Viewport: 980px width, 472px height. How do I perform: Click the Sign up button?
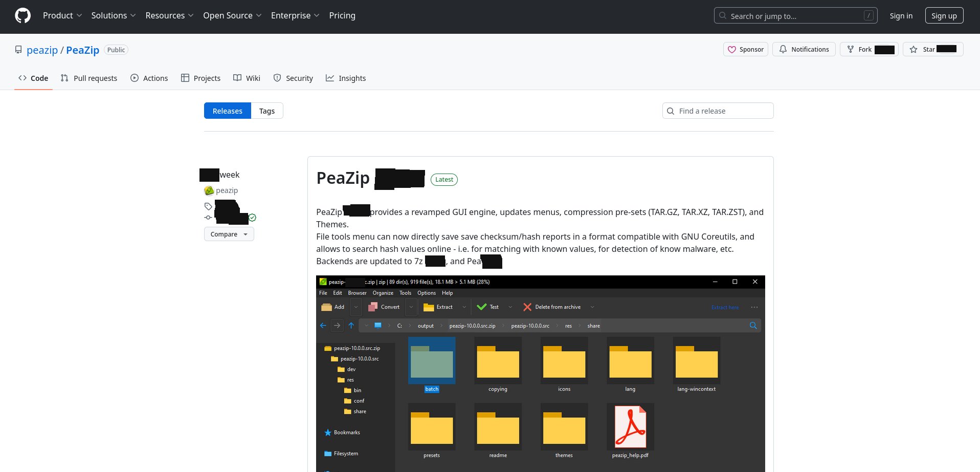pyautogui.click(x=944, y=16)
